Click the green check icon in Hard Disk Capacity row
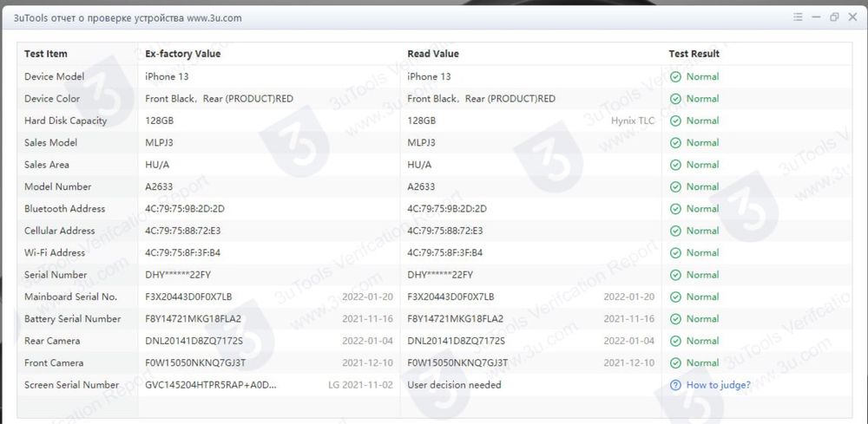The width and height of the screenshot is (868, 424). (675, 121)
